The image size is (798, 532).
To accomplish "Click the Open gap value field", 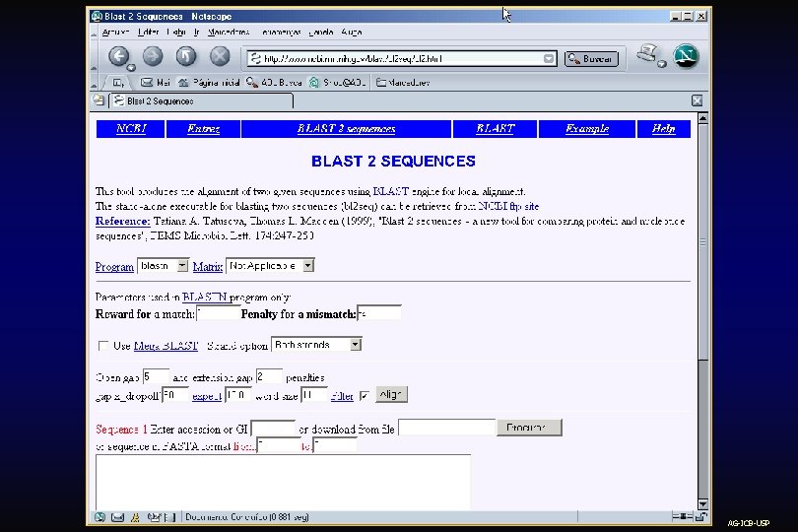I will coord(156,376).
